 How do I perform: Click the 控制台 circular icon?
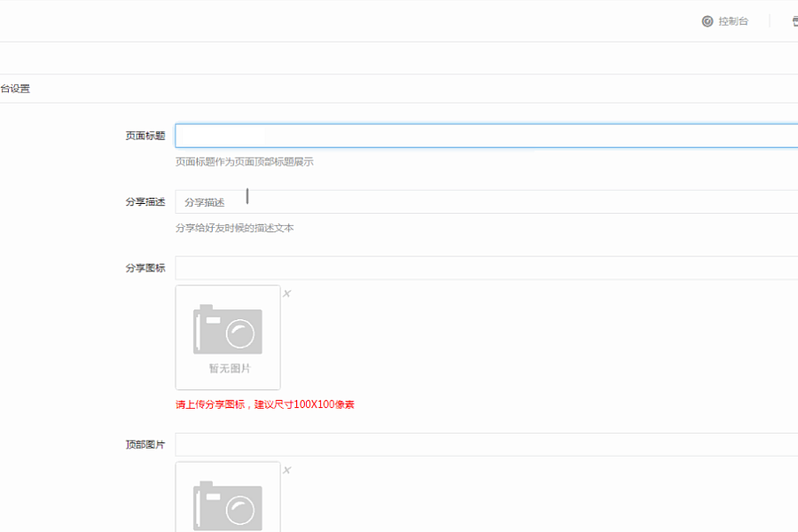(708, 21)
